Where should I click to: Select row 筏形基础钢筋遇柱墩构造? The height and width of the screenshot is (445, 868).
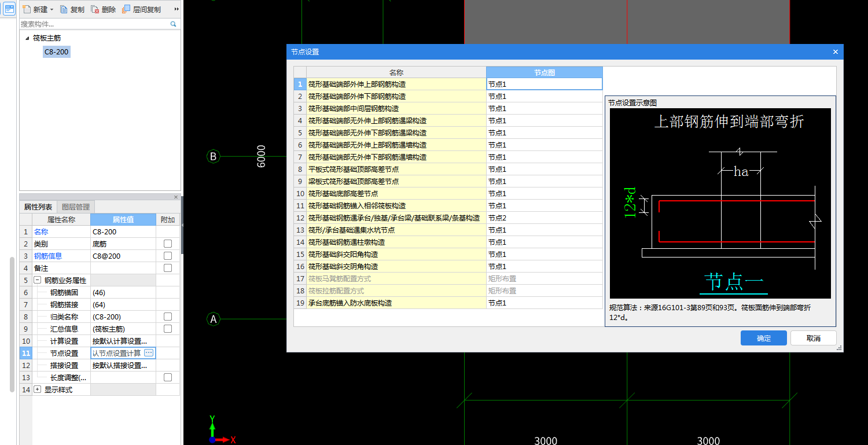pyautogui.click(x=396, y=242)
